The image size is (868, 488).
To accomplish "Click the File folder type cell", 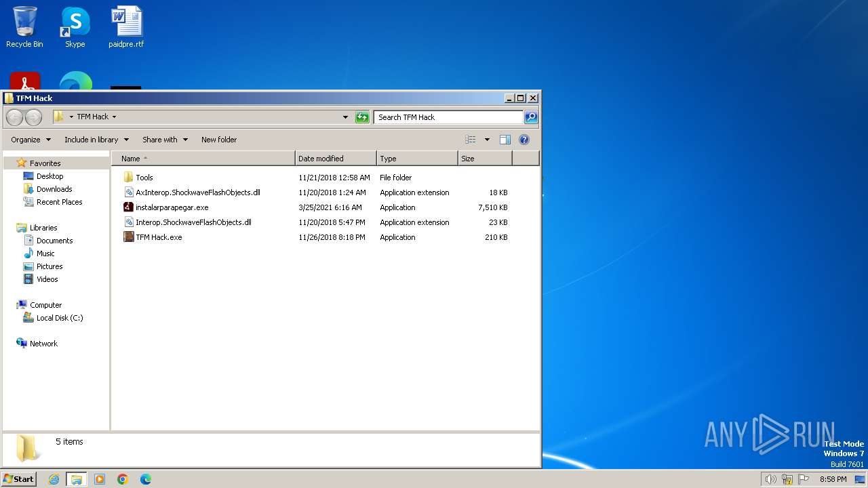I will point(396,178).
